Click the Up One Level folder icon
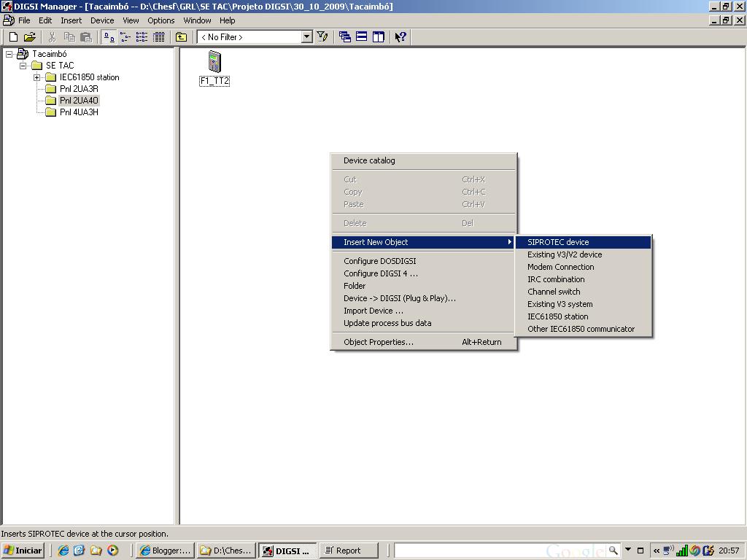 pos(181,37)
